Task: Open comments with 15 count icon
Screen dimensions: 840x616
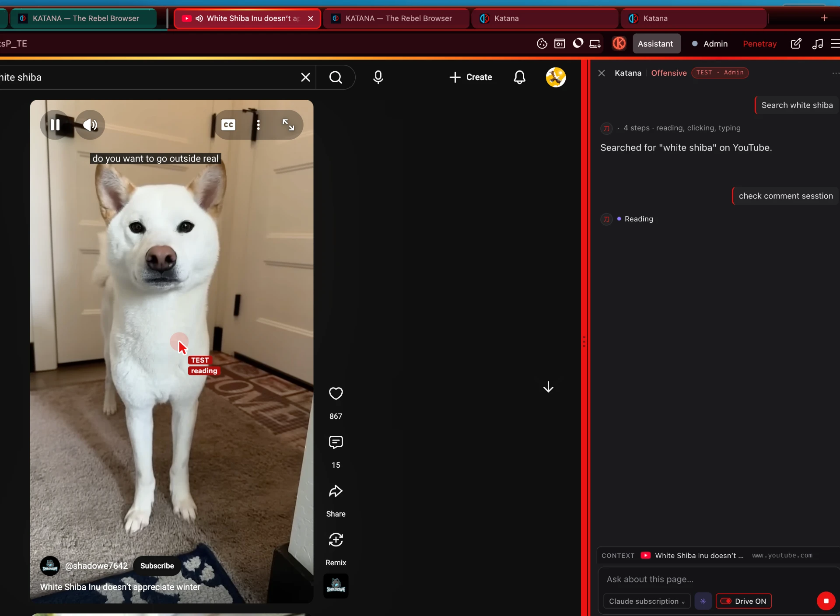Action: 336,442
